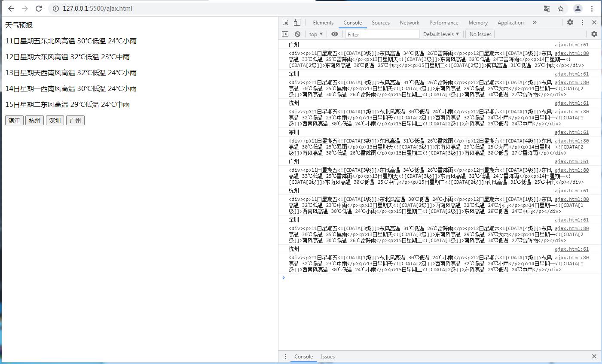Switch to the Elements tab
This screenshot has height=364, width=602.
(323, 23)
